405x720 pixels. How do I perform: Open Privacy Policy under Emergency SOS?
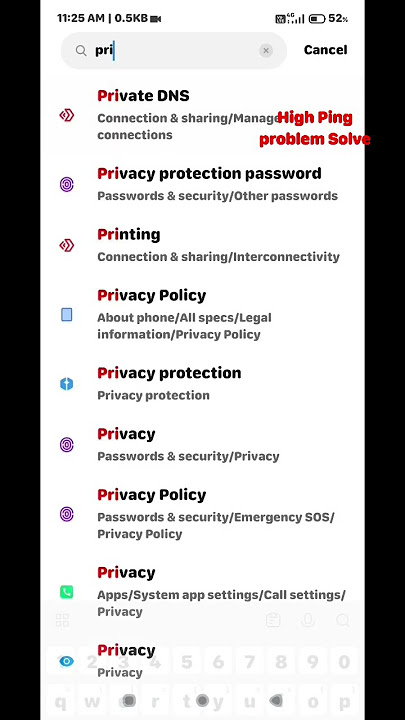click(202, 514)
